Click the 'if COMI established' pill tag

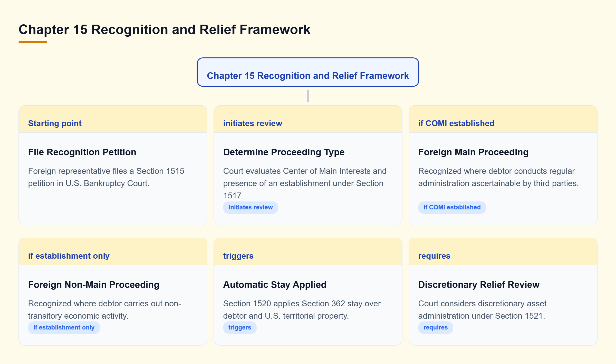click(x=452, y=207)
